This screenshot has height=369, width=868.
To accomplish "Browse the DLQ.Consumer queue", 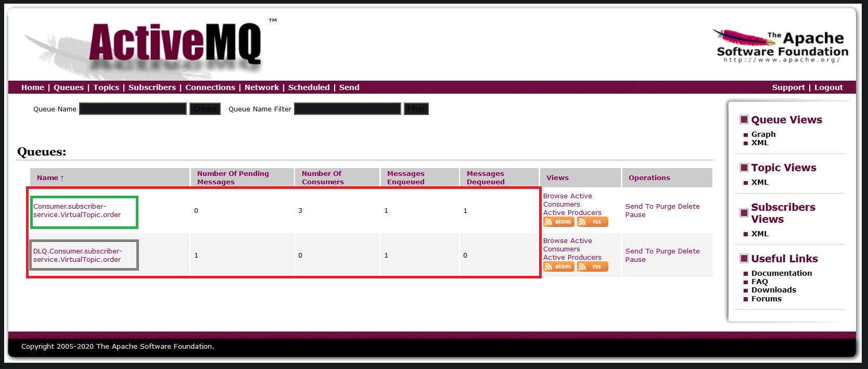I will 555,241.
